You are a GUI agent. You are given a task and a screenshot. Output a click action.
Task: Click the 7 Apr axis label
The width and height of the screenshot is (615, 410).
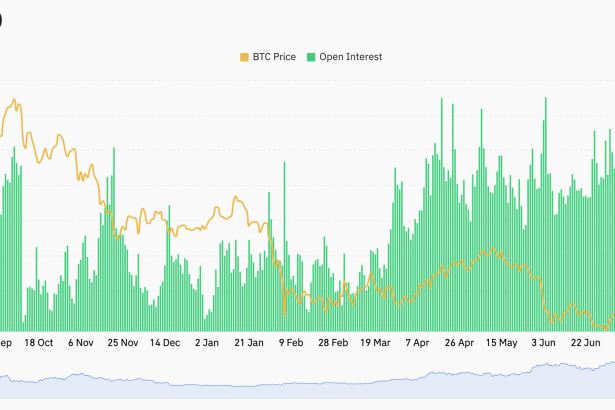[x=417, y=343]
